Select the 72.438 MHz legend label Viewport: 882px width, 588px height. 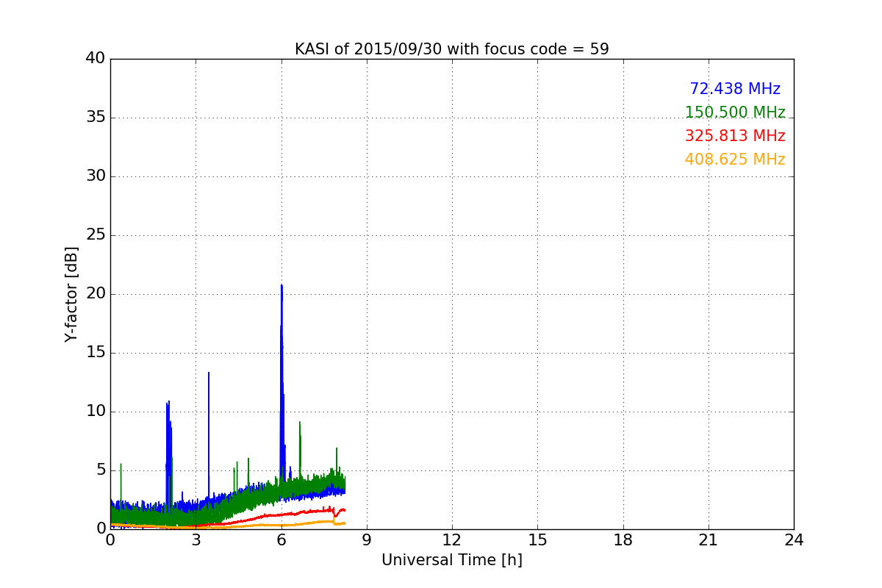[x=735, y=89]
